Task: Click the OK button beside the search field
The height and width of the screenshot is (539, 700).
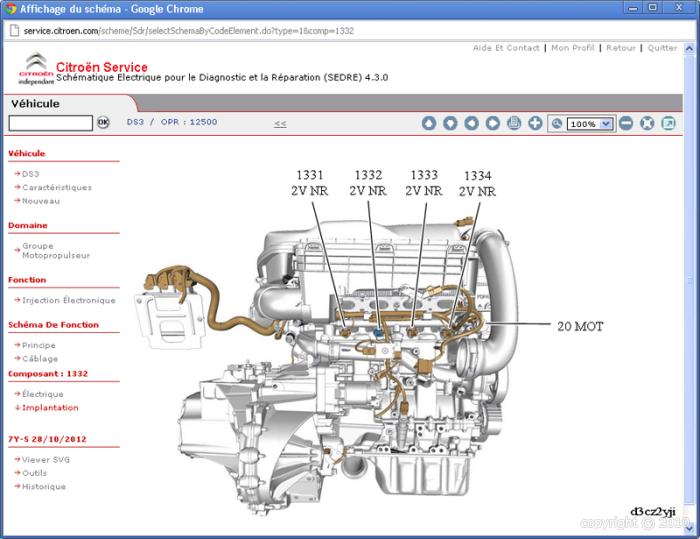Action: (103, 122)
